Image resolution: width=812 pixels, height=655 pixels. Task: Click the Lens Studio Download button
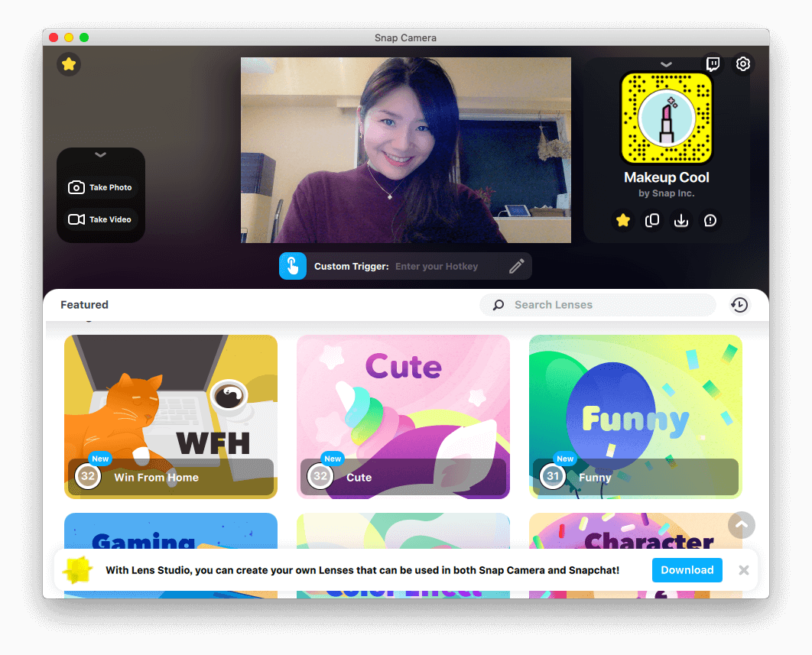coord(687,570)
